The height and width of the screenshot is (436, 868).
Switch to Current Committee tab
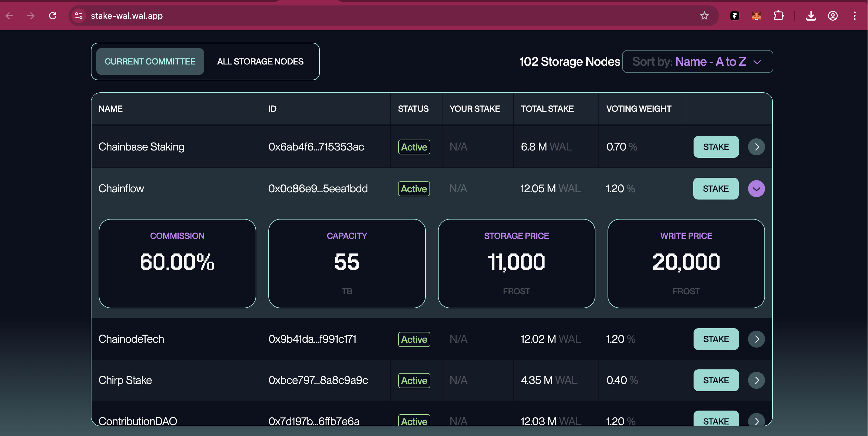click(150, 61)
